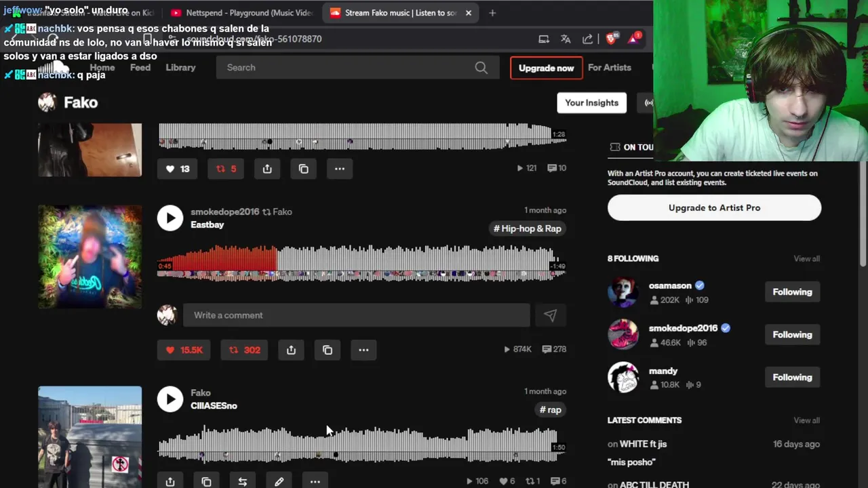Viewport: 868px width, 488px height.
Task: Open comments count 10 on top track
Action: tap(557, 168)
